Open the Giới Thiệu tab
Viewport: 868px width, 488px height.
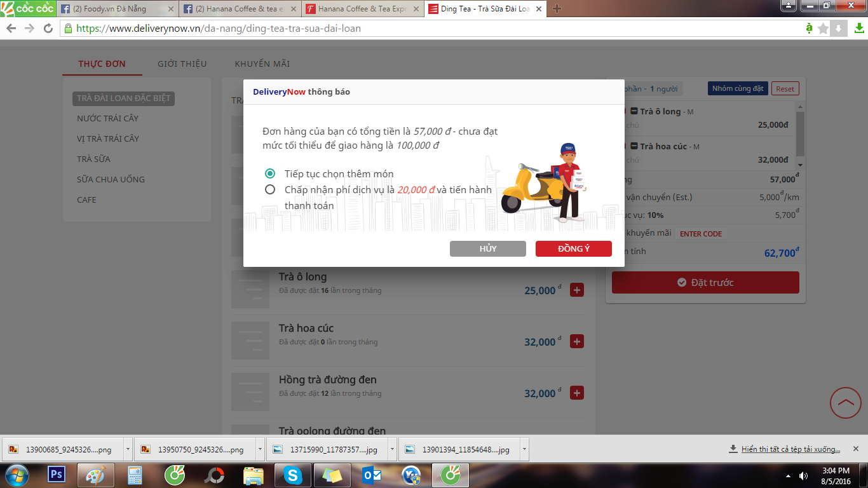(x=182, y=64)
